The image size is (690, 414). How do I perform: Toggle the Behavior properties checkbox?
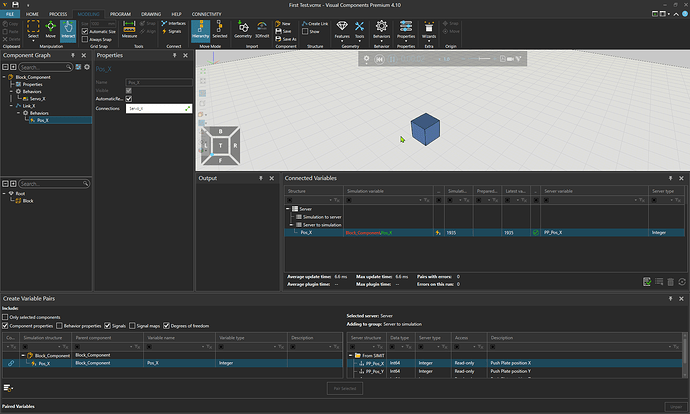59,326
